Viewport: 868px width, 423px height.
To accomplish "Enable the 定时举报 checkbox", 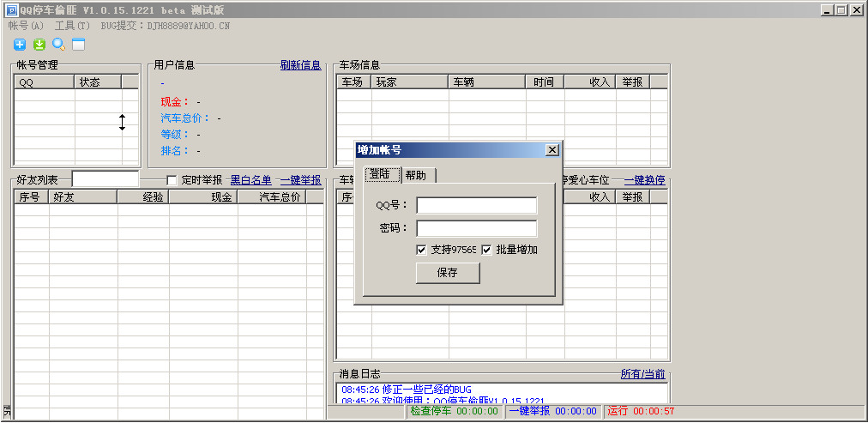I will [172, 180].
